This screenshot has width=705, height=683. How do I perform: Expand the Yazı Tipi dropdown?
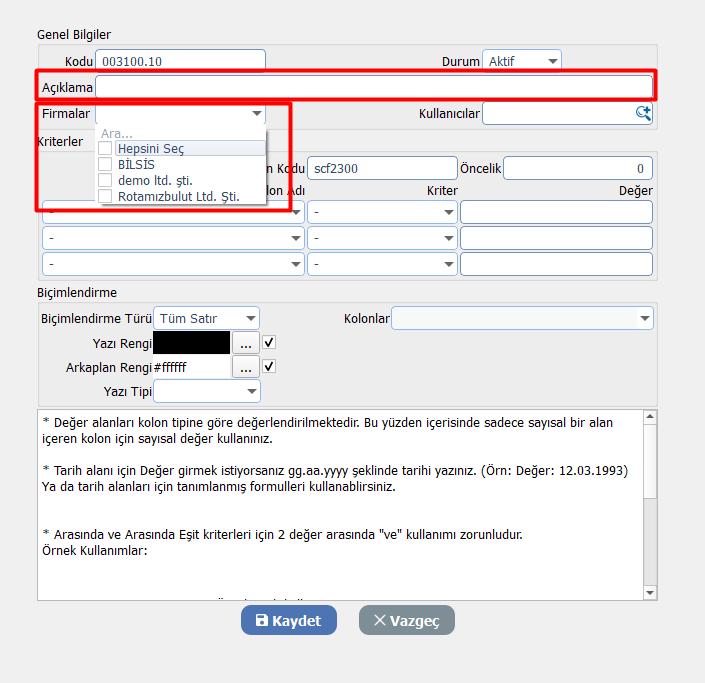206,390
